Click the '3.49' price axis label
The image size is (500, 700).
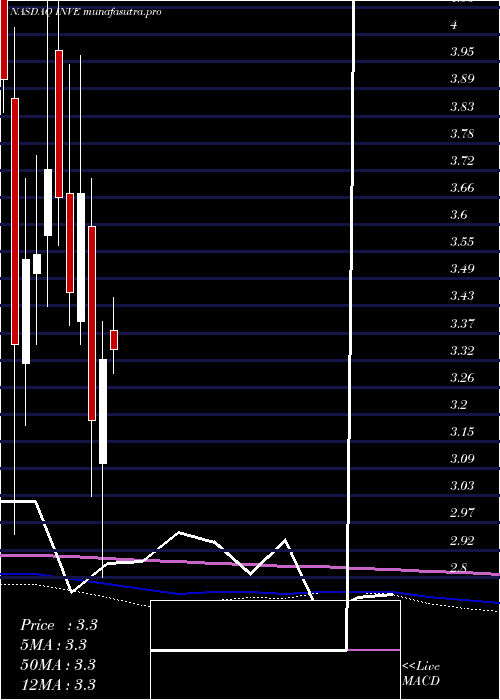(462, 269)
